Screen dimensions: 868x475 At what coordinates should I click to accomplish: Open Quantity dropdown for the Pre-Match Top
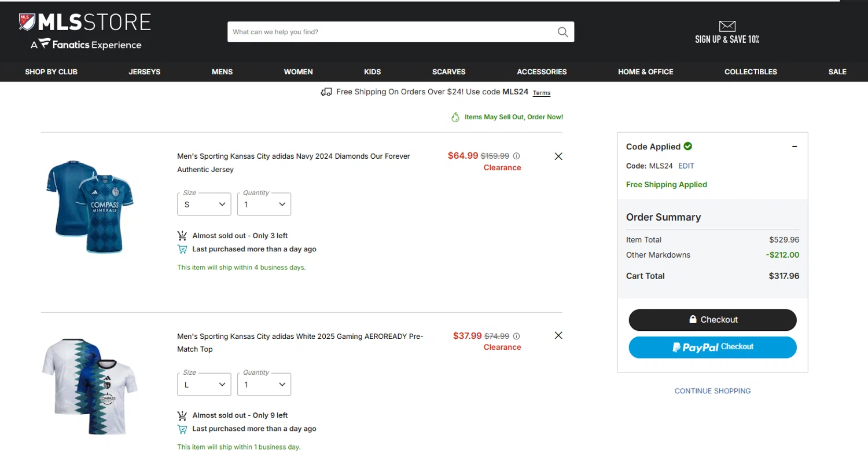click(264, 385)
